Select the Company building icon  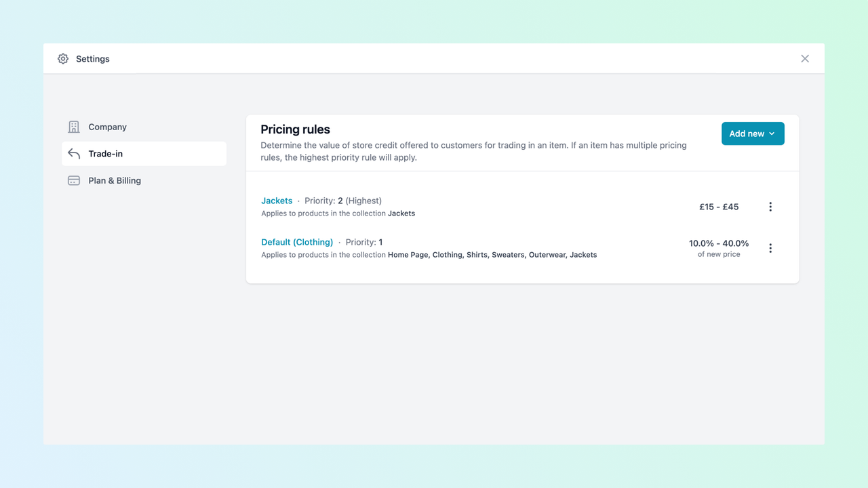(x=73, y=127)
